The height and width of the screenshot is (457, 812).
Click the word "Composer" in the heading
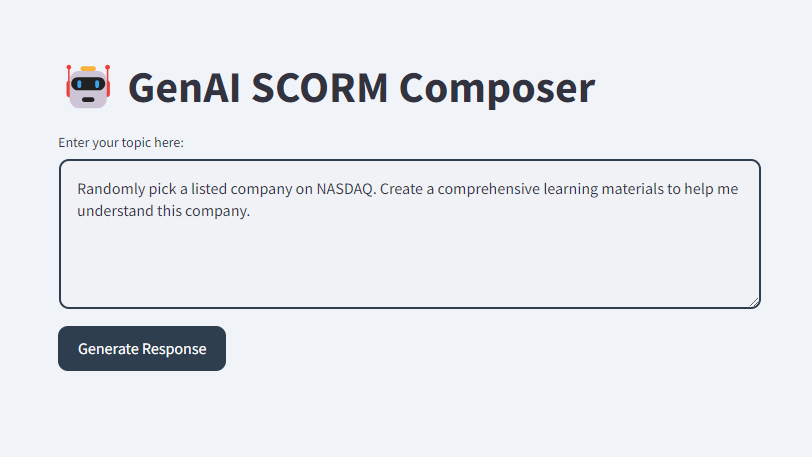tap(497, 88)
